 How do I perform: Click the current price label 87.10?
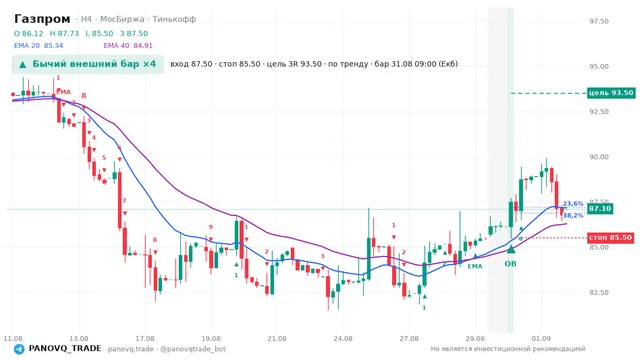pos(600,209)
